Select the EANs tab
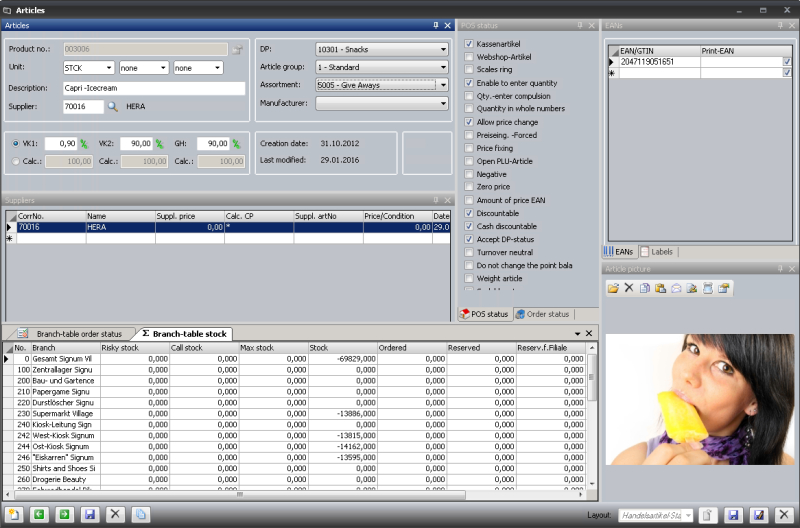 tap(618, 252)
